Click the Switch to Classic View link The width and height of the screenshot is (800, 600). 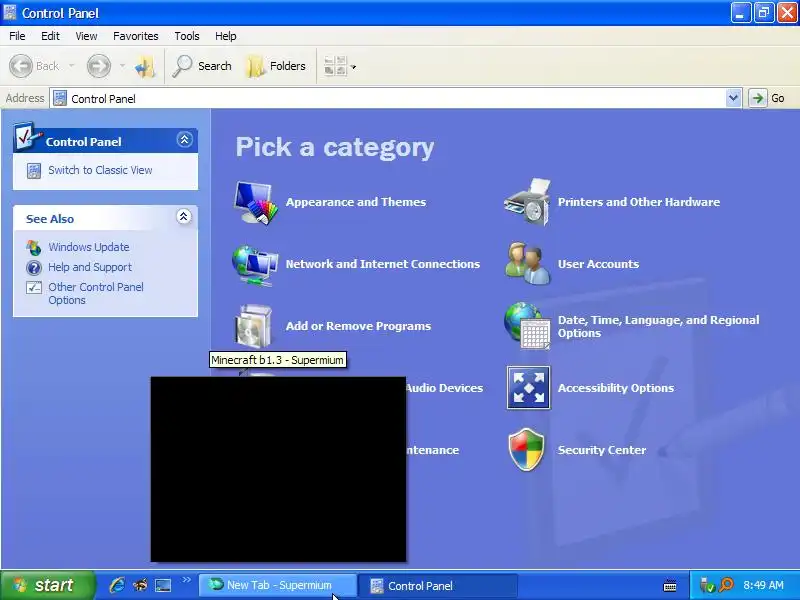pyautogui.click(x=100, y=170)
